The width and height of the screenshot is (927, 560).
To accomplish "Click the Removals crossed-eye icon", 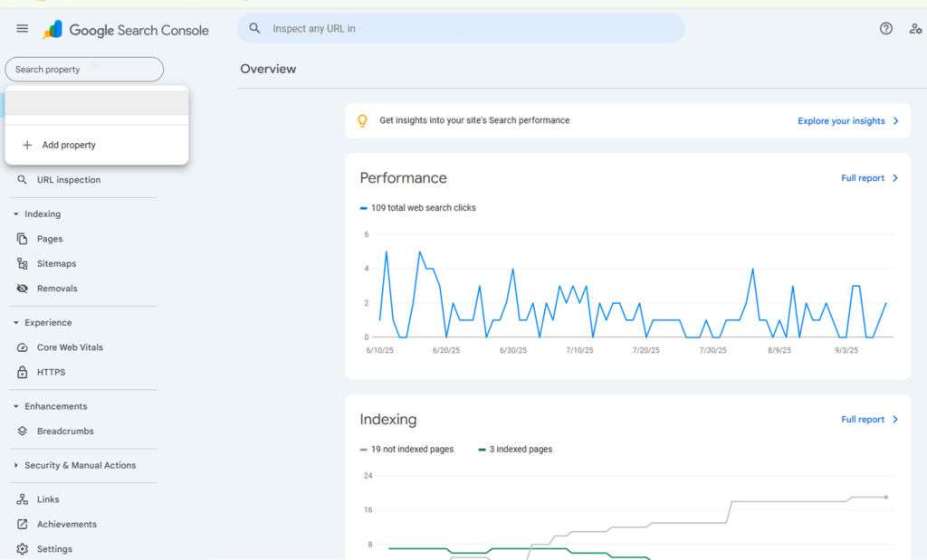I will pos(23,289).
